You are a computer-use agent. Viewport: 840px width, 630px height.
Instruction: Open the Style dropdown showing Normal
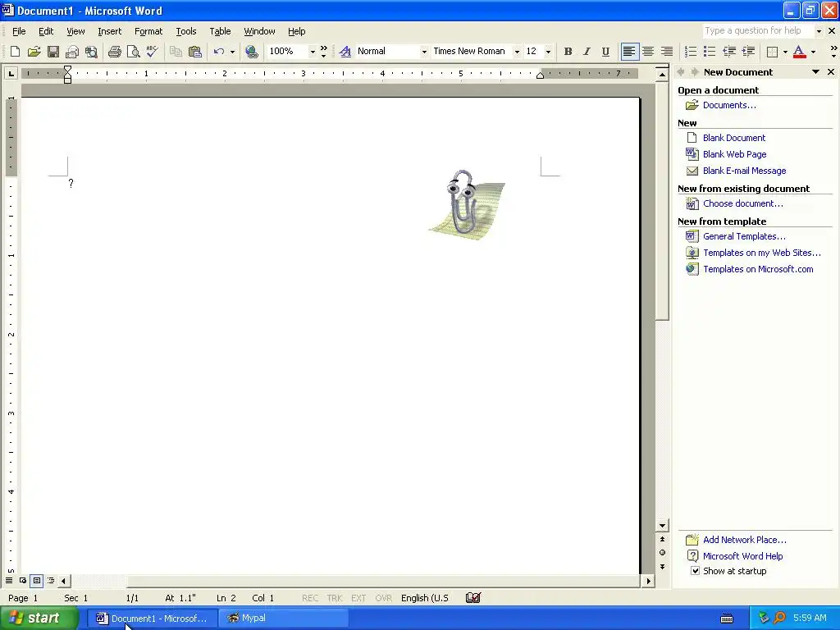pyautogui.click(x=424, y=52)
